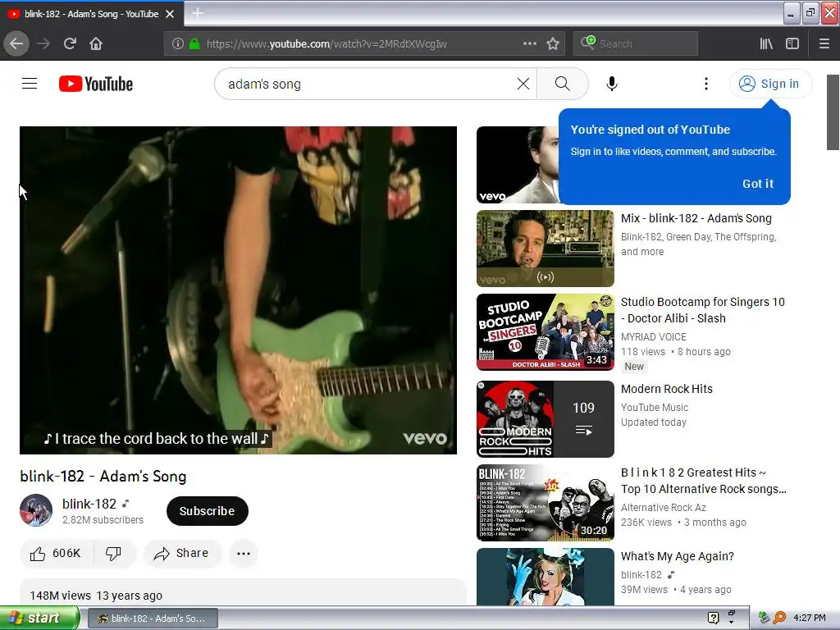Screen dimensions: 840x630
Task: Open the Modern Rock Hits playlist thumbnail
Action: [545, 419]
